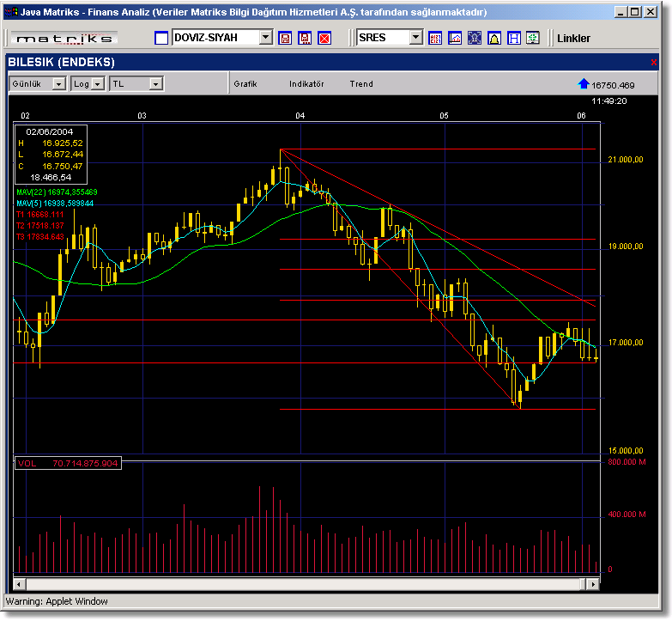Viewport: 672px width, 621px height.
Task: Click the second floppy save-as icon
Action: pos(305,39)
